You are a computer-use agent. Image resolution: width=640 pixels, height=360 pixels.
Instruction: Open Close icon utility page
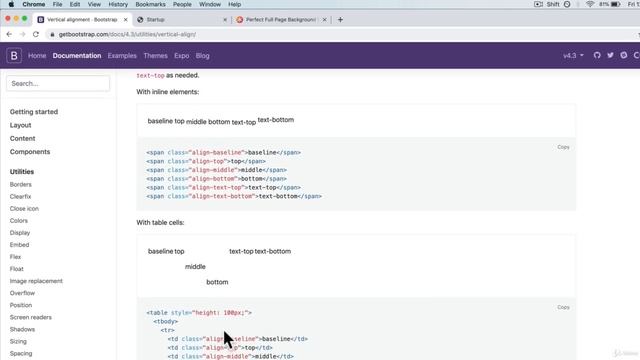[24, 209]
